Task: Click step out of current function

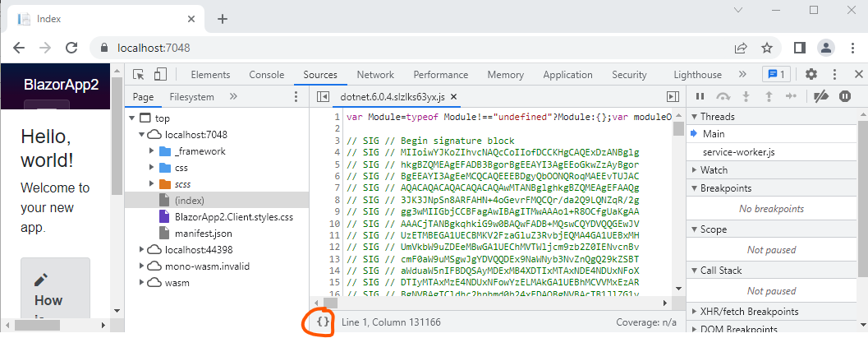Action: pyautogui.click(x=769, y=96)
